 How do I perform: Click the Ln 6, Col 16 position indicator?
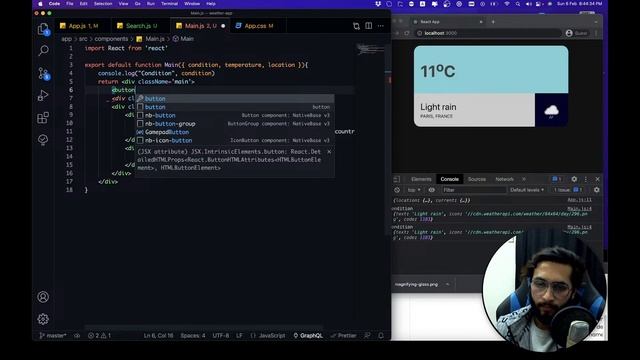158,336
